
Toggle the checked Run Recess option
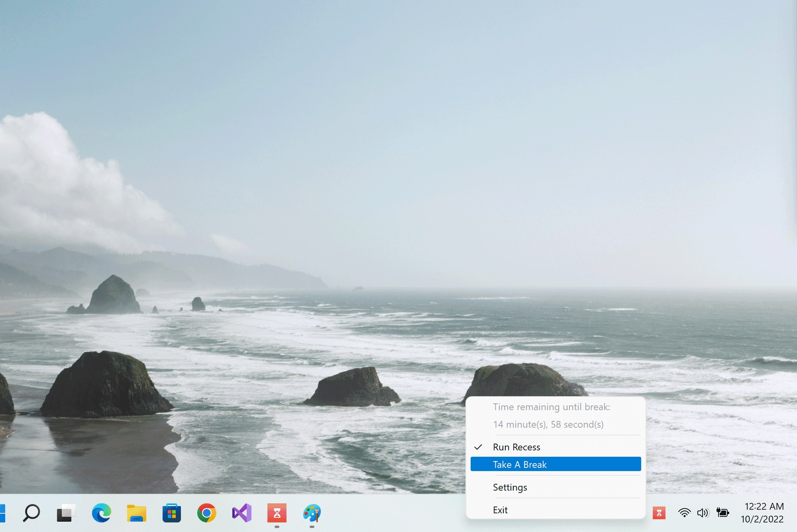516,447
